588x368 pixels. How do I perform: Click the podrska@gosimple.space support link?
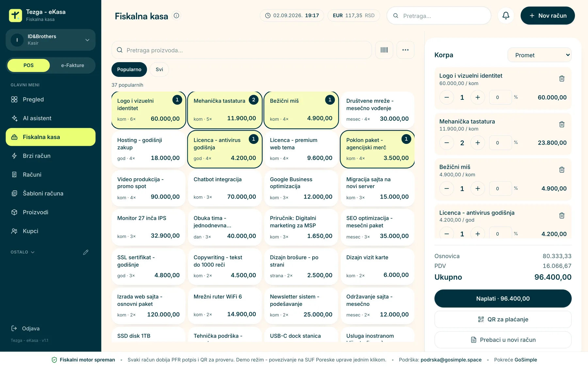tap(451, 360)
